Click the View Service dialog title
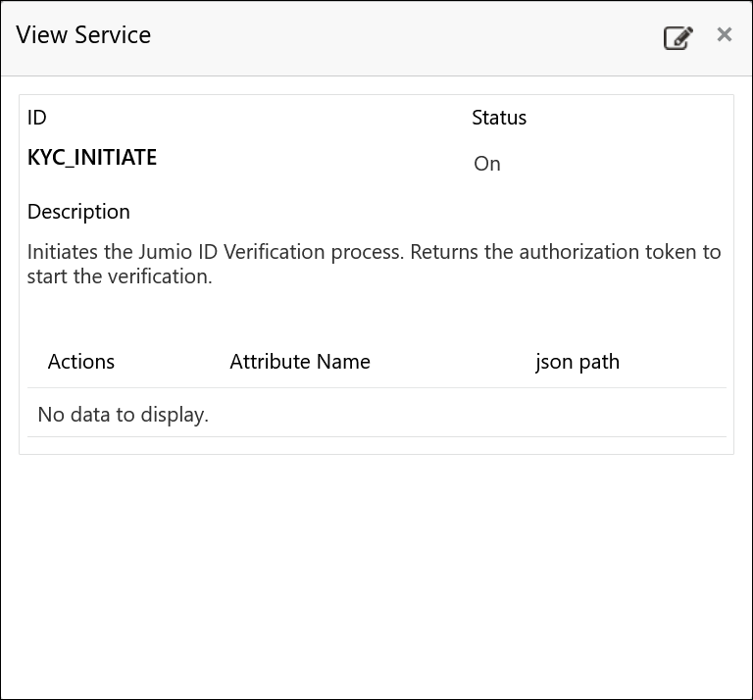This screenshot has width=753, height=700. [83, 35]
